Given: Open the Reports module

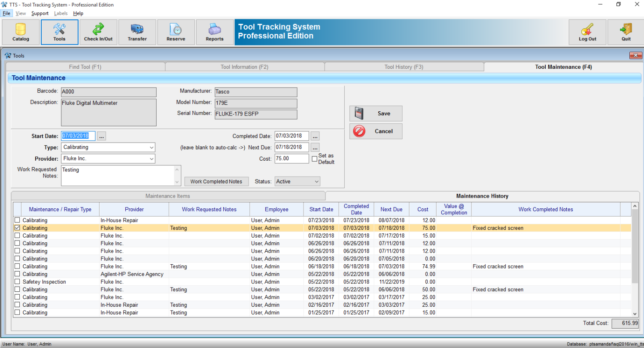Looking at the screenshot, I should pos(214,32).
